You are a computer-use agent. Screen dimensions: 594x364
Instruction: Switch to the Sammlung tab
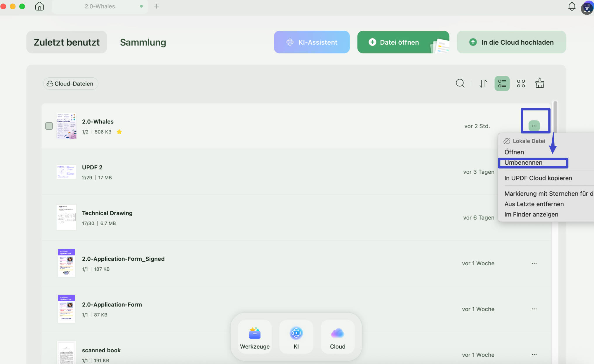[x=143, y=42]
